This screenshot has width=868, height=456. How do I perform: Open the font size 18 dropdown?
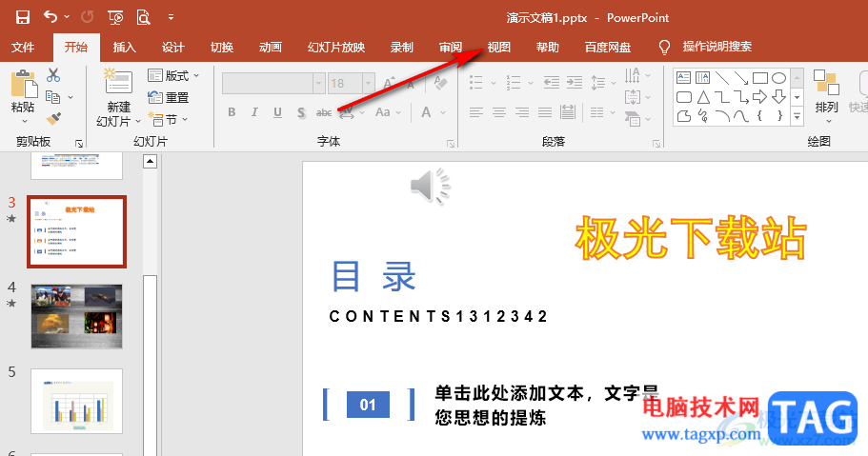pos(368,84)
